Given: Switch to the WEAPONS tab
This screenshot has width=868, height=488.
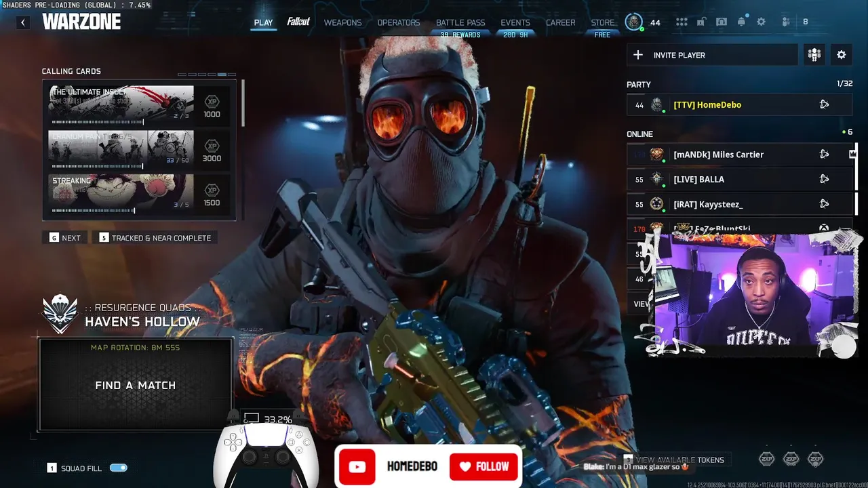Looking at the screenshot, I should (342, 22).
